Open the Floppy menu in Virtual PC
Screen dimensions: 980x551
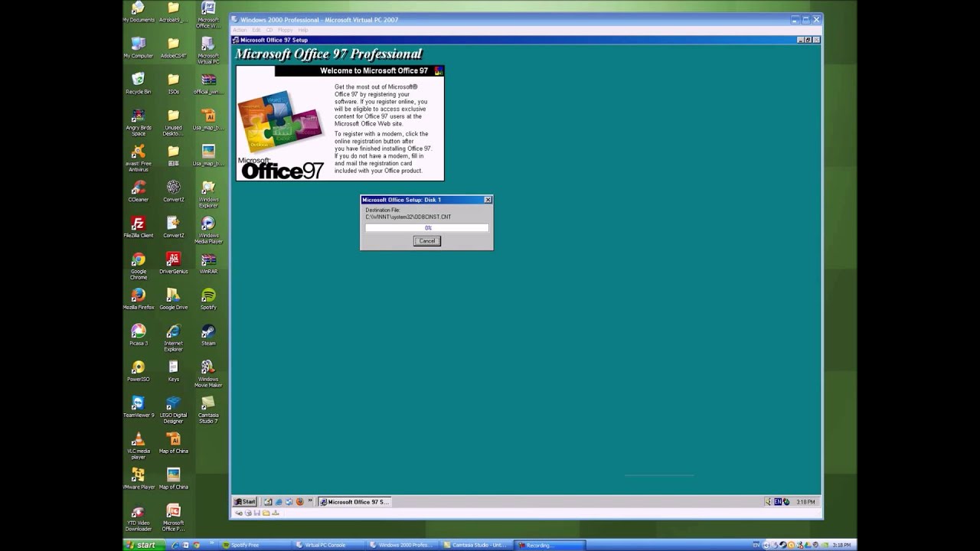click(x=285, y=30)
